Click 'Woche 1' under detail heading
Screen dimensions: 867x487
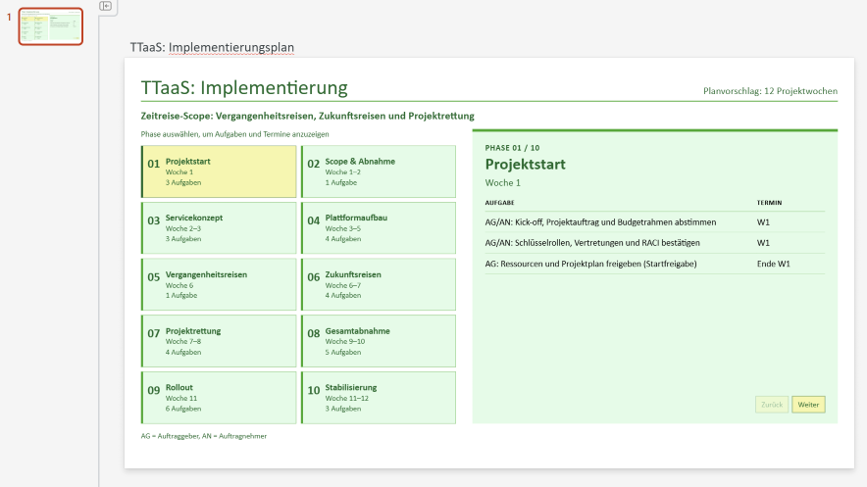pyautogui.click(x=503, y=182)
